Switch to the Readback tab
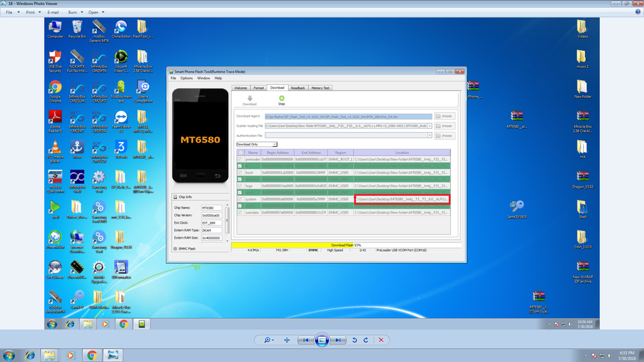Viewport: 644px width, 362px height. pos(297,88)
